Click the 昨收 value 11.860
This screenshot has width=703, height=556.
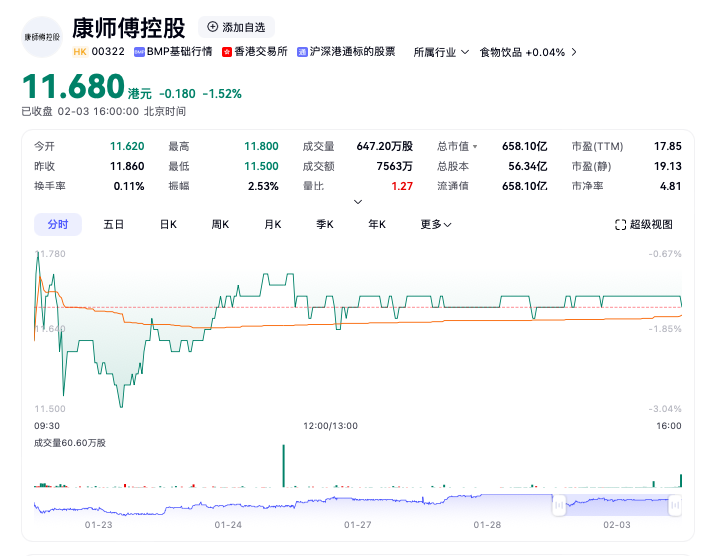(127, 166)
